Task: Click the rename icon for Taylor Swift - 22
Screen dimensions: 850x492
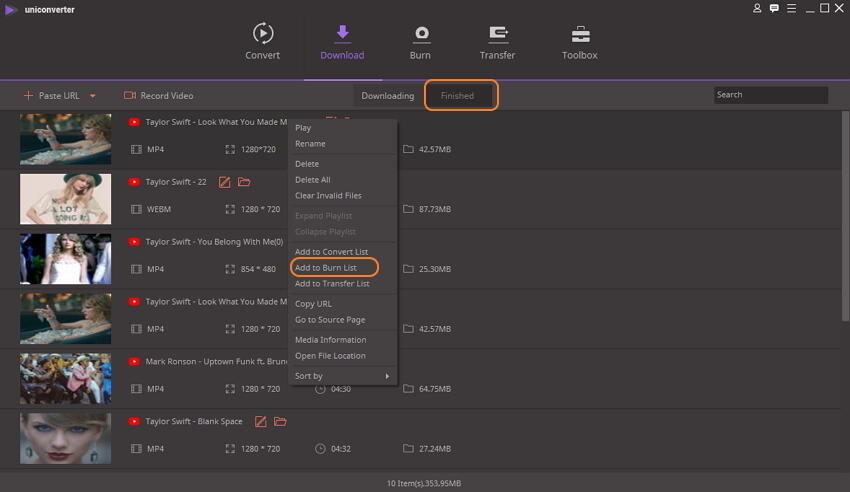Action: pos(224,182)
